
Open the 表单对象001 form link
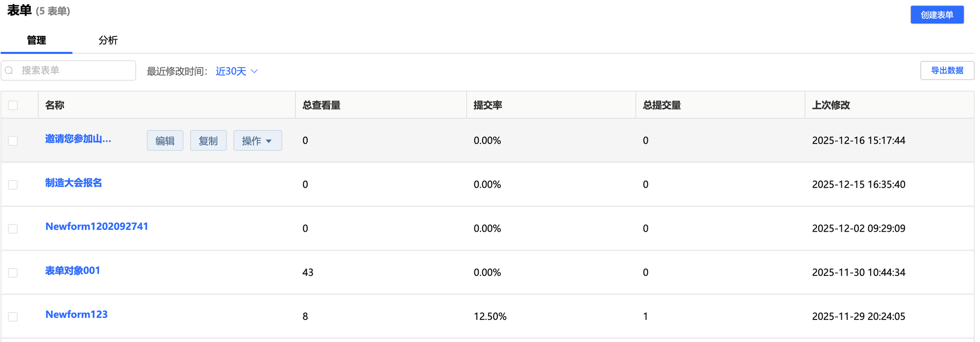(x=73, y=270)
